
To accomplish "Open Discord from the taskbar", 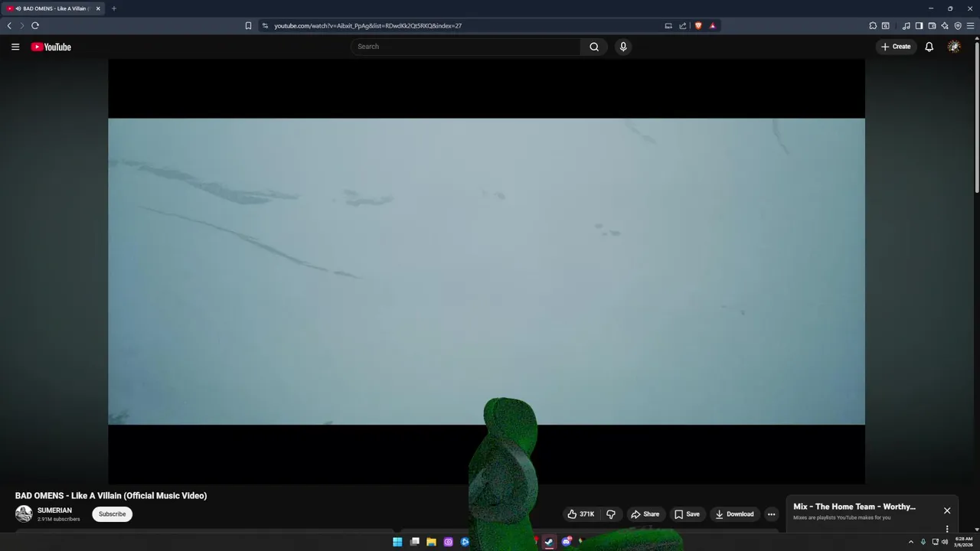I will tap(566, 542).
